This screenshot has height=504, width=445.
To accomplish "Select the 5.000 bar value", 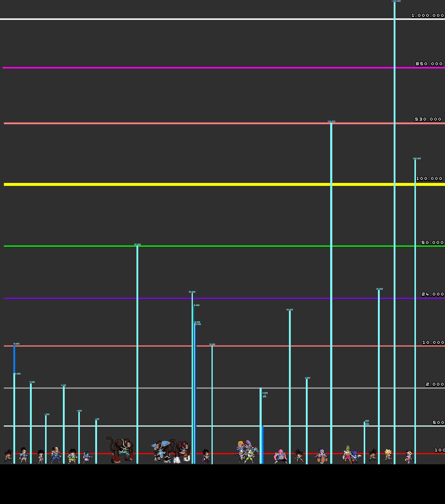I will 18,374.
